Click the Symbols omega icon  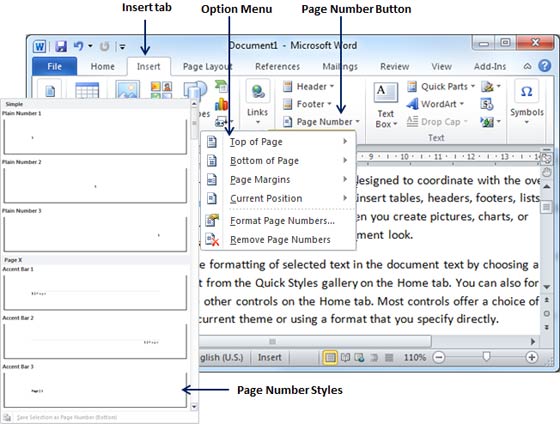click(526, 92)
